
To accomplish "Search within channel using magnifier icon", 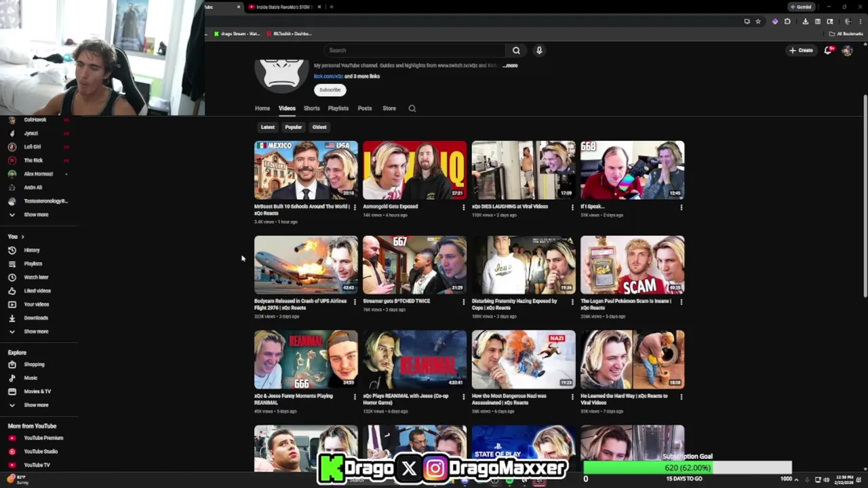I will coord(412,108).
